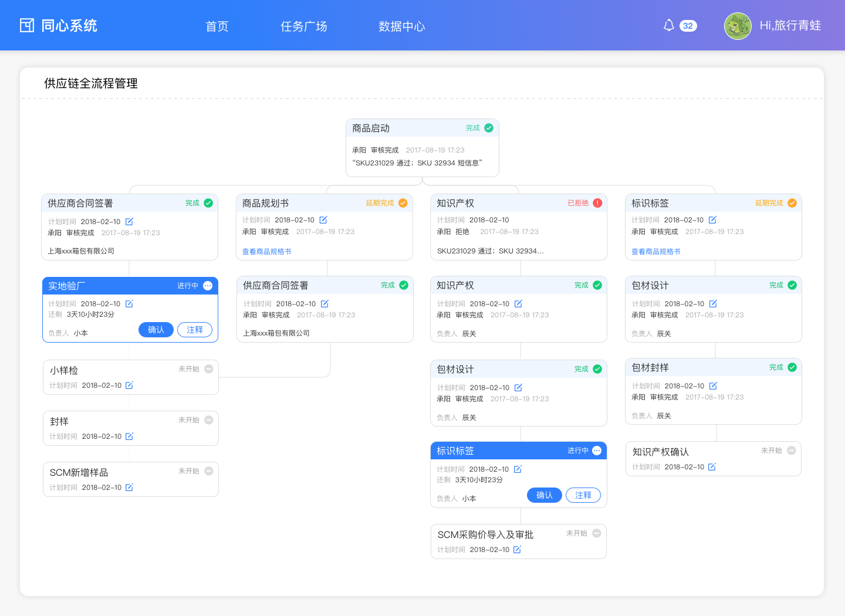
Task: Click the 同心系统 logo icon
Action: click(27, 25)
